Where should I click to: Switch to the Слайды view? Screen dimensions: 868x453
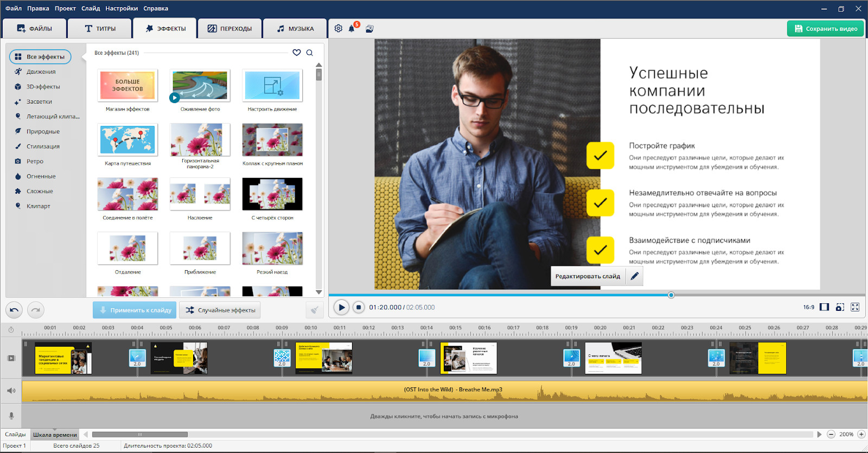click(x=15, y=435)
